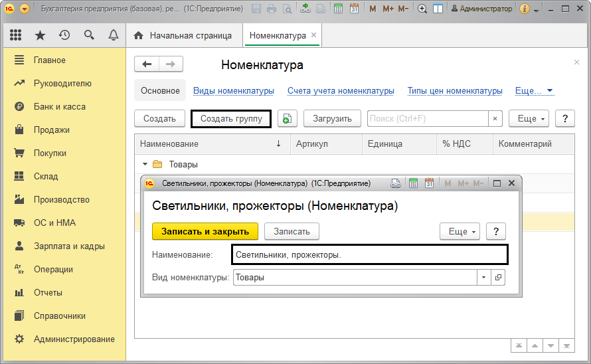
Task: Click the Наименование input field
Action: coord(369,254)
